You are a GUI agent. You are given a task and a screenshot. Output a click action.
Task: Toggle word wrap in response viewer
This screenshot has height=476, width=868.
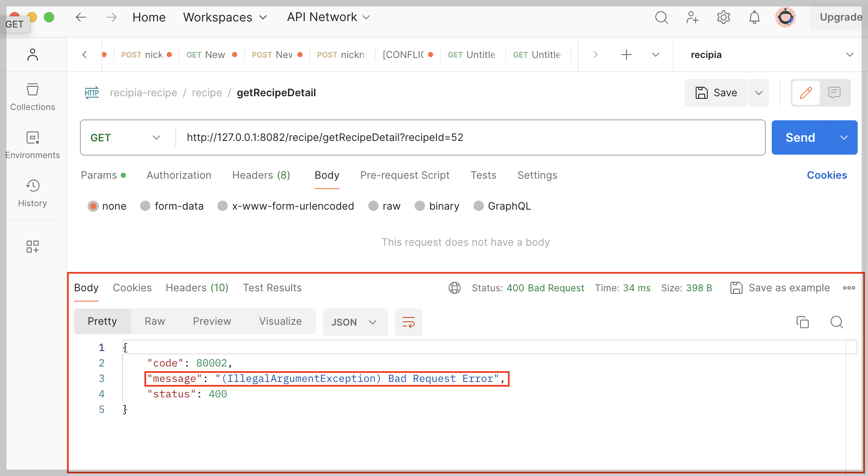pos(408,322)
